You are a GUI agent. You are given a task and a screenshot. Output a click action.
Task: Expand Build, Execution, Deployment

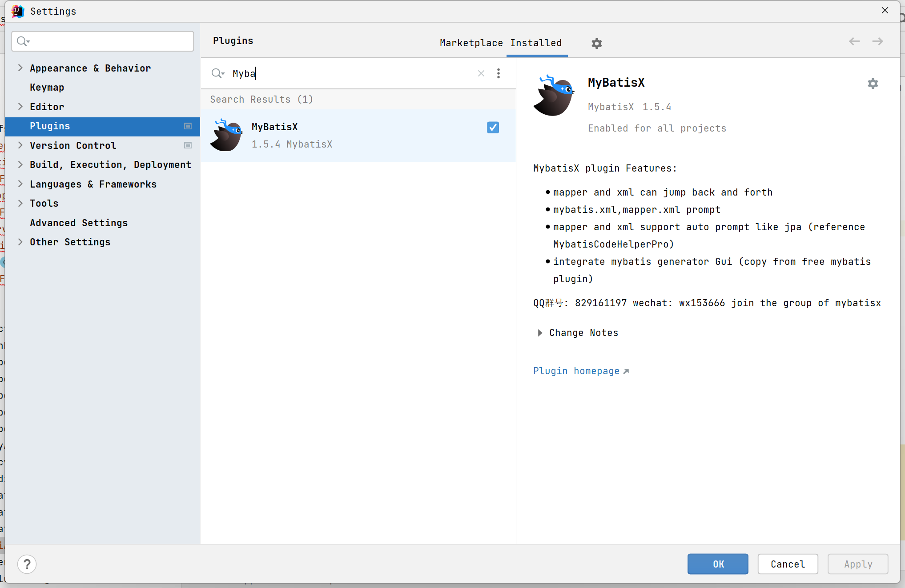tap(20, 164)
